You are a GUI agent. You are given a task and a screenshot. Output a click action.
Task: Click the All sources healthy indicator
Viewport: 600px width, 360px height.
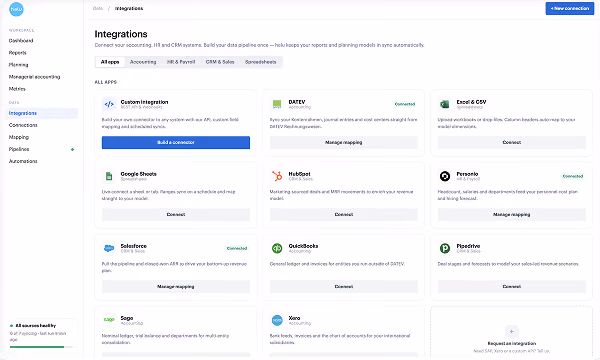(x=33, y=326)
